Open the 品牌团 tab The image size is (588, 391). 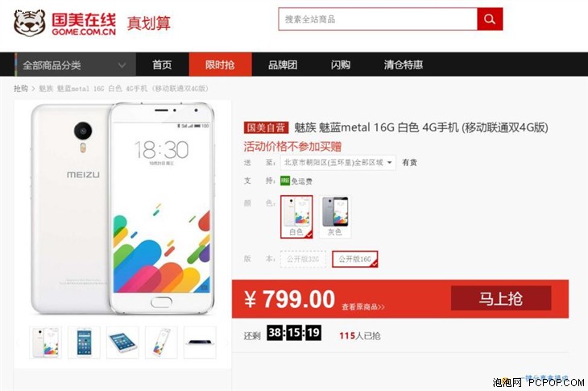pyautogui.click(x=283, y=65)
